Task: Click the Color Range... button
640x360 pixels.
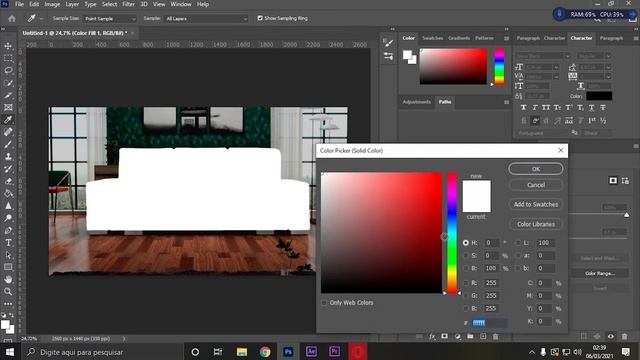Action: (x=600, y=273)
